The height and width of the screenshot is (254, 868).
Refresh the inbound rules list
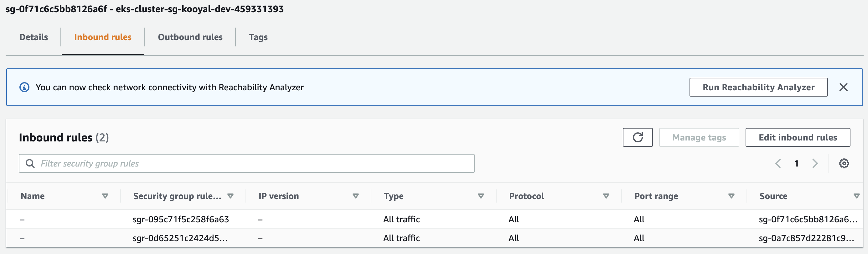638,137
